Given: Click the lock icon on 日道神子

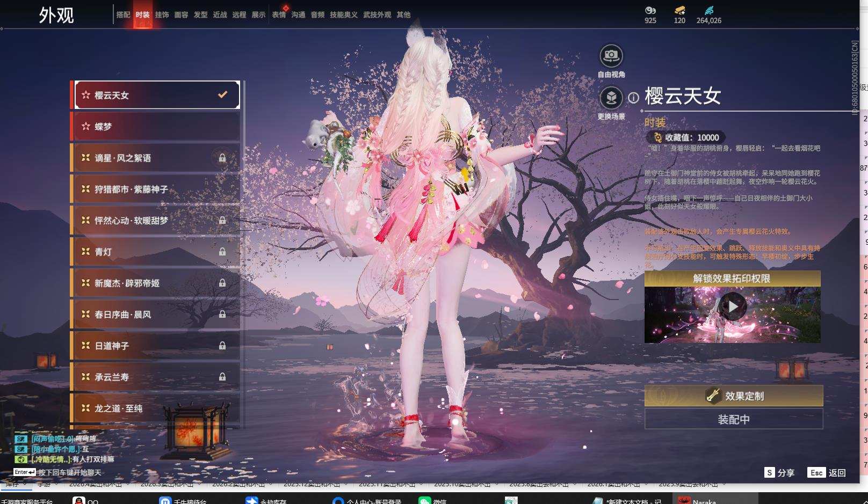Looking at the screenshot, I should coord(222,346).
